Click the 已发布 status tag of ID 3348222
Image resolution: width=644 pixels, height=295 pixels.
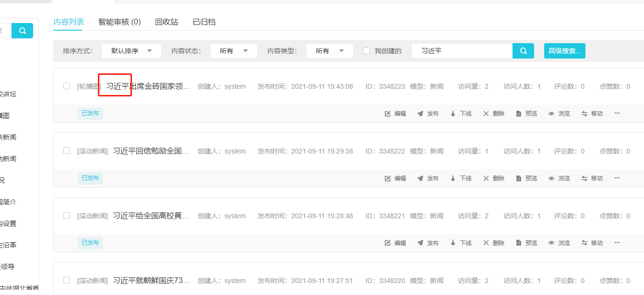90,178
